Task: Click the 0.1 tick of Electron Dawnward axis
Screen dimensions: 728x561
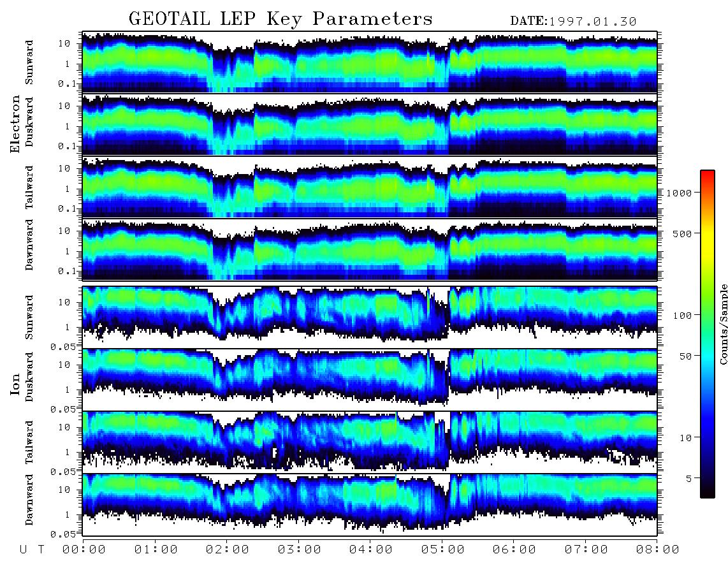Action: coord(69,271)
